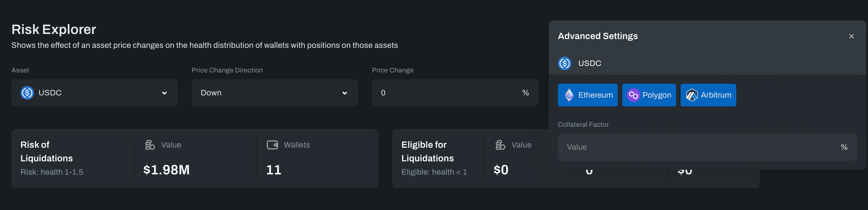
Task: Click the Polygon logo icon
Action: point(633,95)
